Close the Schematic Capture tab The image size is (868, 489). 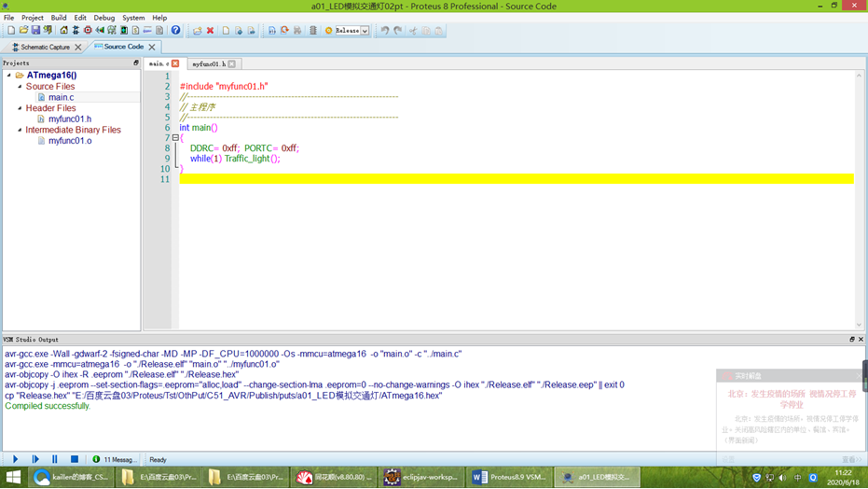click(x=78, y=47)
